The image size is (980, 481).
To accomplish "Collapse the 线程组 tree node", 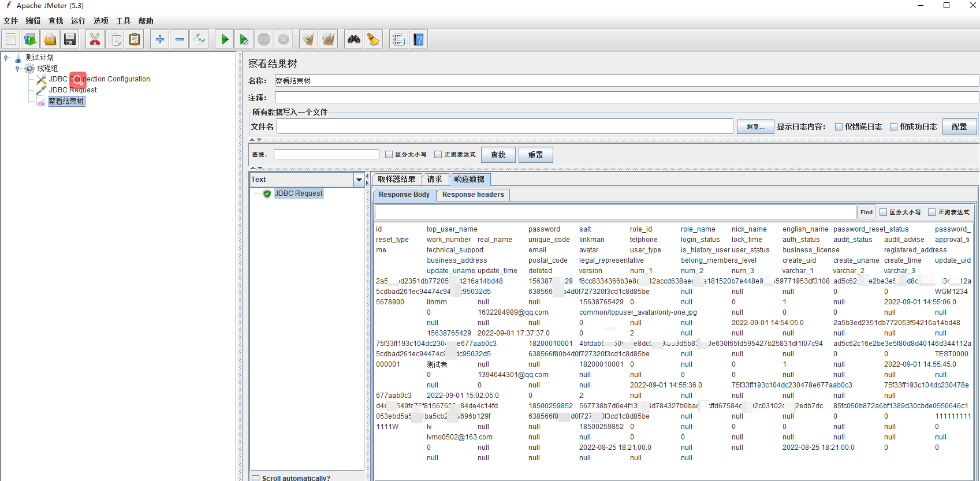I will pos(17,69).
